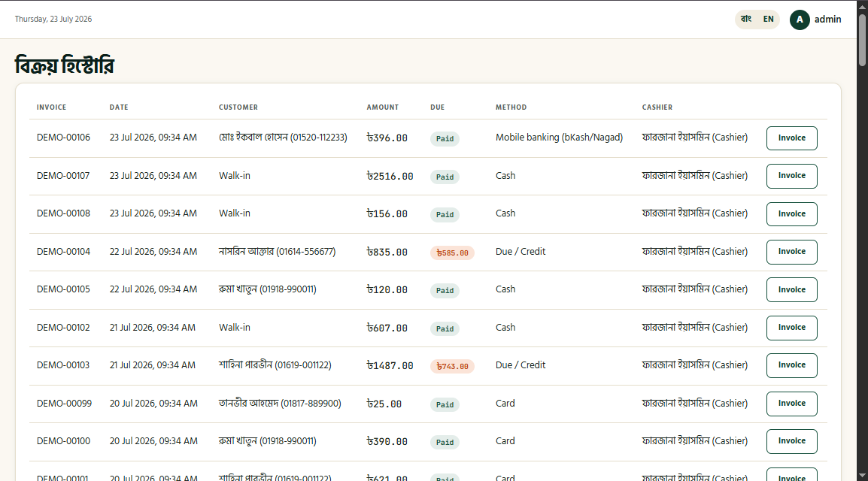Open Invoice for DEMO-00108
The height and width of the screenshot is (481, 868).
click(x=791, y=214)
